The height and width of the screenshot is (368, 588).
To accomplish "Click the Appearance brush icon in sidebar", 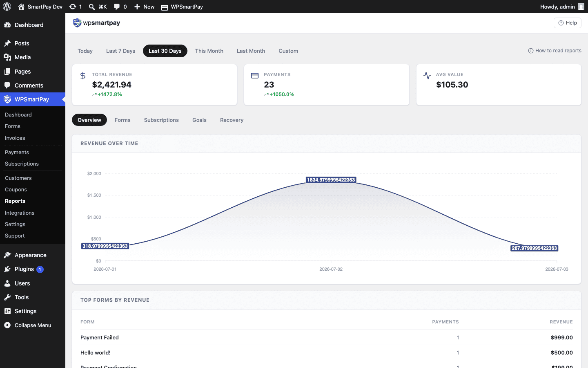I will (7, 255).
